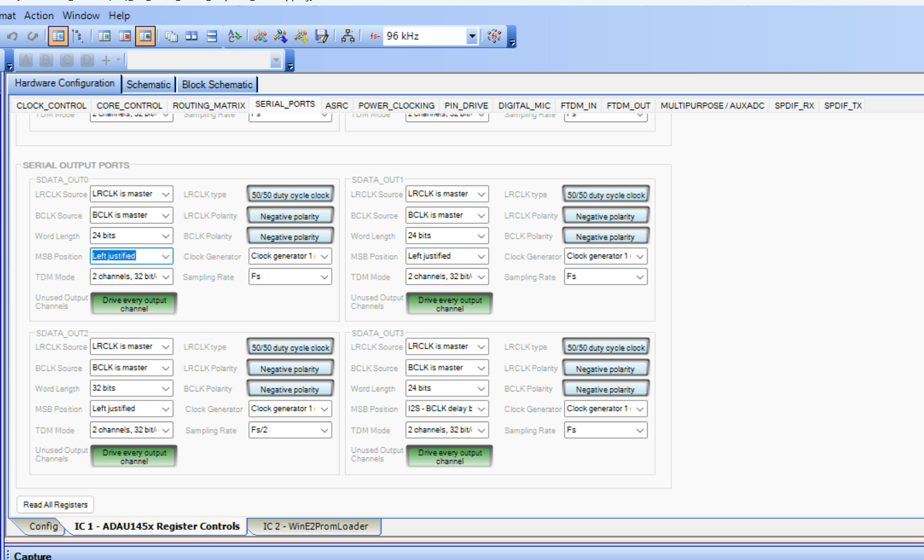924x560 pixels.
Task: Switch to the Block Schematic tab
Action: pos(217,85)
